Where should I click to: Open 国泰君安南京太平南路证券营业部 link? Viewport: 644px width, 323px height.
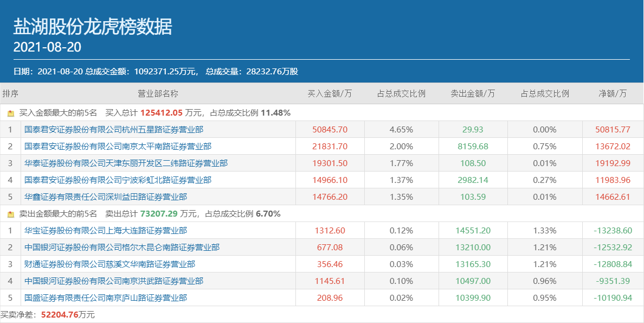[x=118, y=147]
